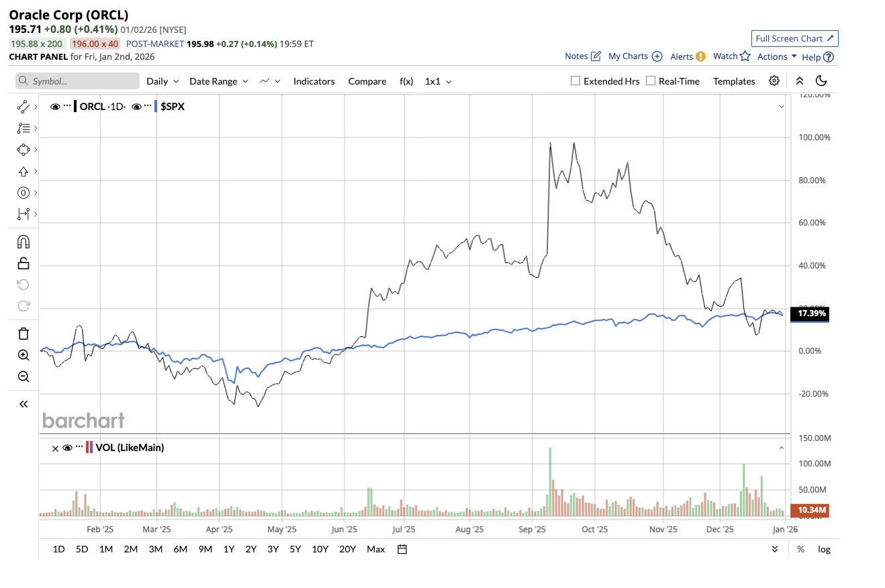Viewport: 885px width, 588px height.
Task: Select the 6M time range
Action: (180, 549)
